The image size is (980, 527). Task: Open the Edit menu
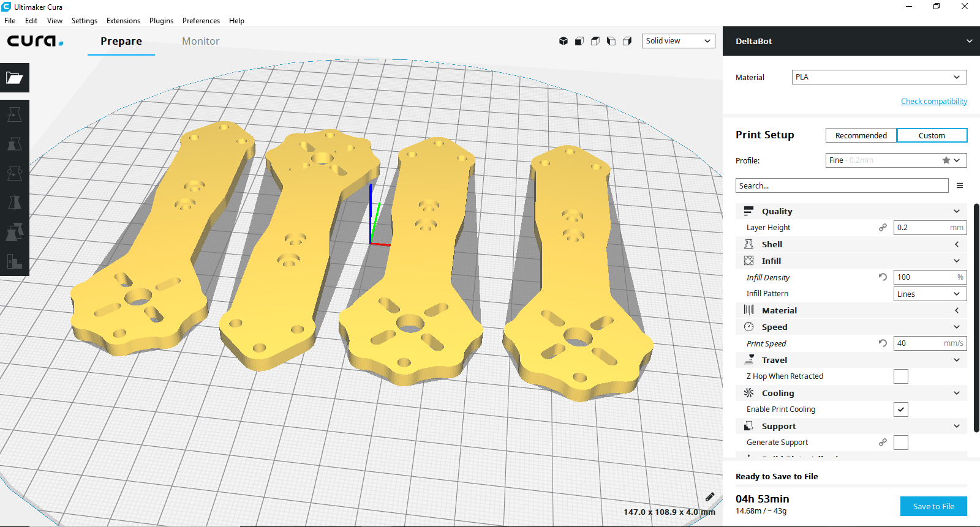(x=31, y=21)
